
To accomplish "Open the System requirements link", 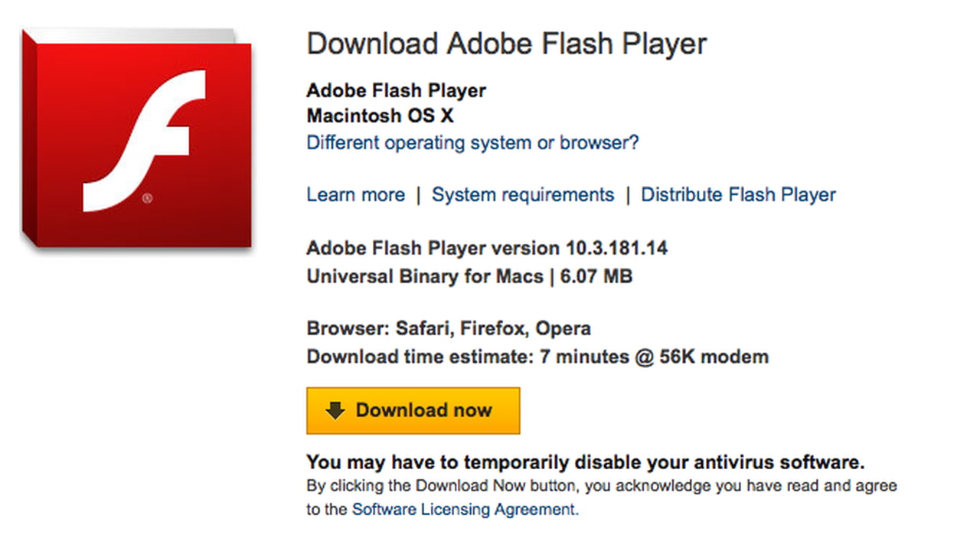I will (x=523, y=195).
